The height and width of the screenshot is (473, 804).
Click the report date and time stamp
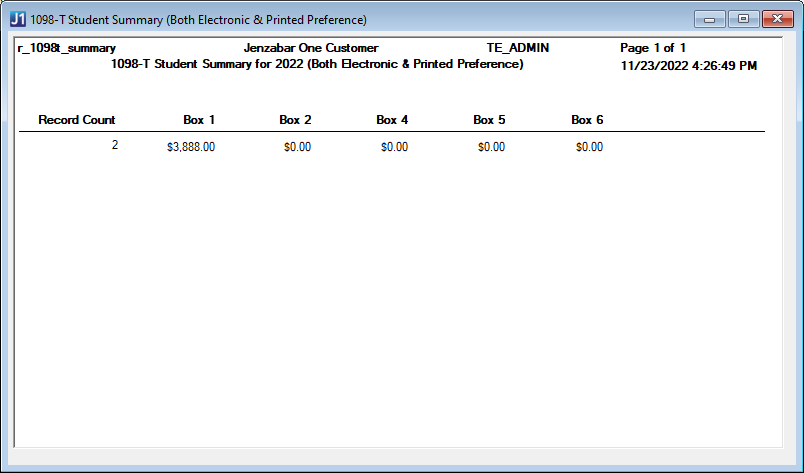[x=688, y=66]
